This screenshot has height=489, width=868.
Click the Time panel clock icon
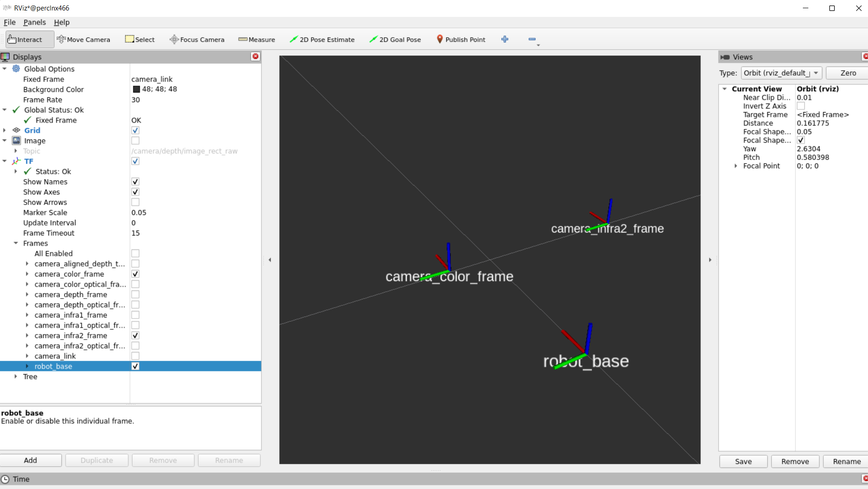tap(5, 479)
